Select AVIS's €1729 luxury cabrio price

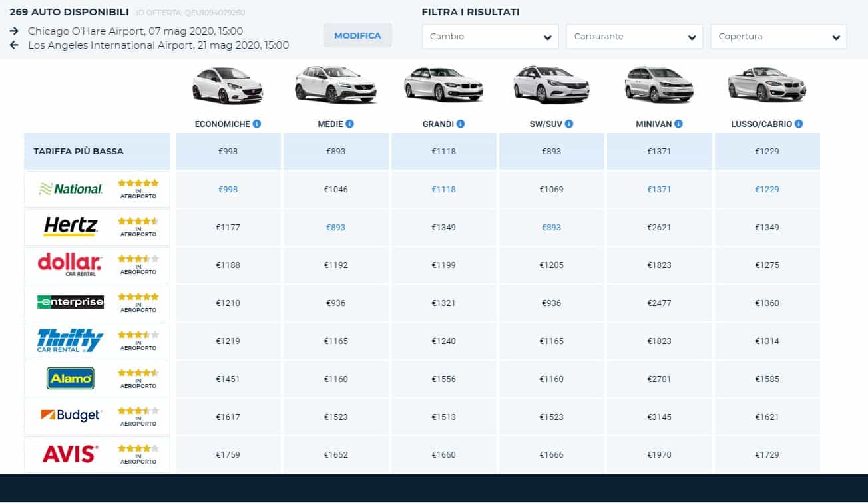point(767,454)
